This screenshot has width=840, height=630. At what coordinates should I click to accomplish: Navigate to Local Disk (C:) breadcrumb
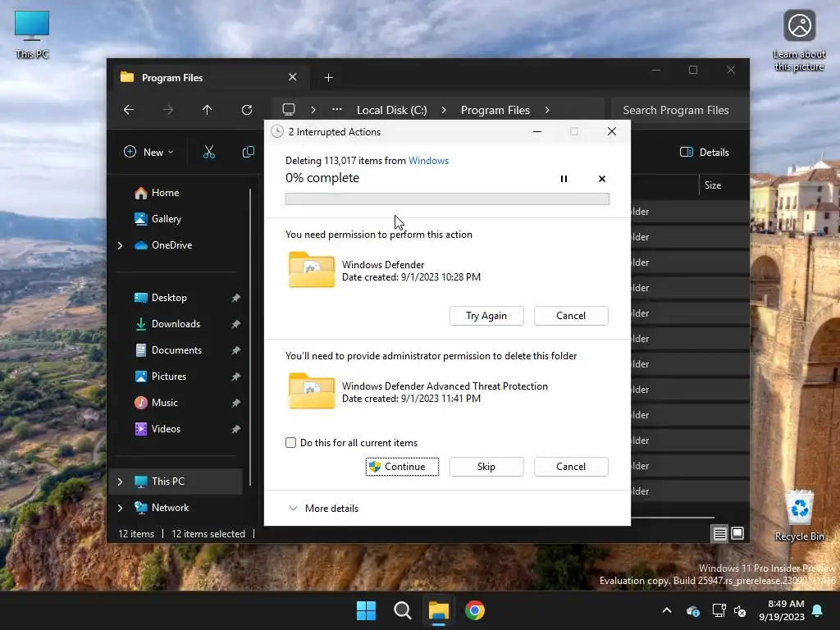(x=392, y=110)
